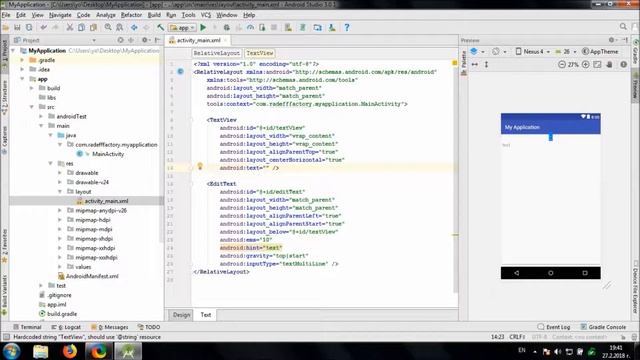Click the Find magnifier toolbar icon
Image resolution: width=640 pixels, height=360 pixels.
108,28
